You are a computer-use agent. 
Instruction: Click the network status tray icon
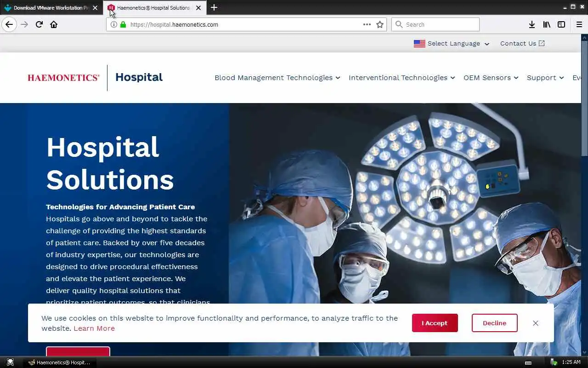point(554,362)
